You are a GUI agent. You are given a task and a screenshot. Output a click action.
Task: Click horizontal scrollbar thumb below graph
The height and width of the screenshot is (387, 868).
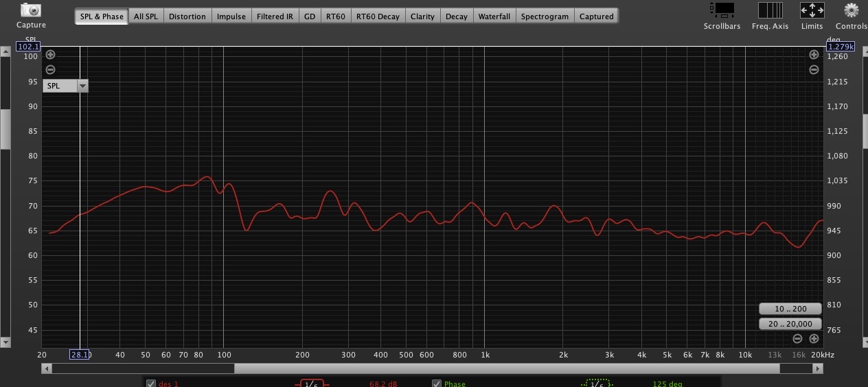pos(507,368)
